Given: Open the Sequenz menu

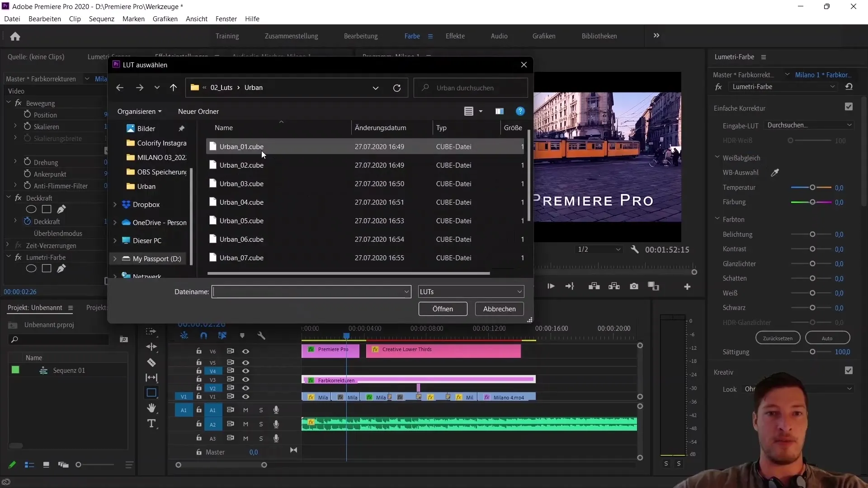Looking at the screenshot, I should (x=101, y=19).
